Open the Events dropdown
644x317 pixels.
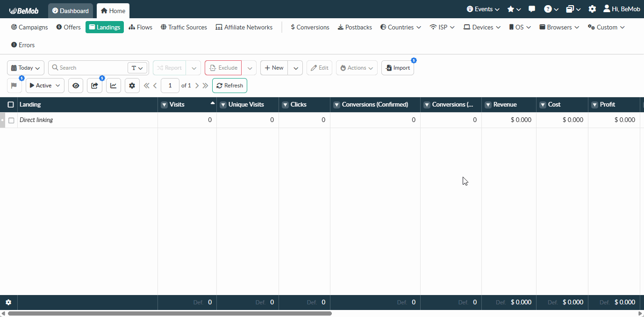pos(483,9)
